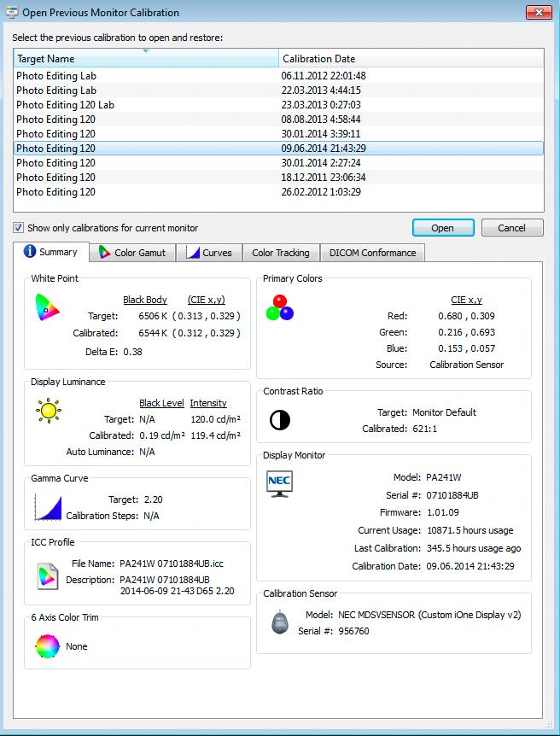This screenshot has width=560, height=736.
Task: Click the gamma target value 2.20
Action: click(152, 499)
